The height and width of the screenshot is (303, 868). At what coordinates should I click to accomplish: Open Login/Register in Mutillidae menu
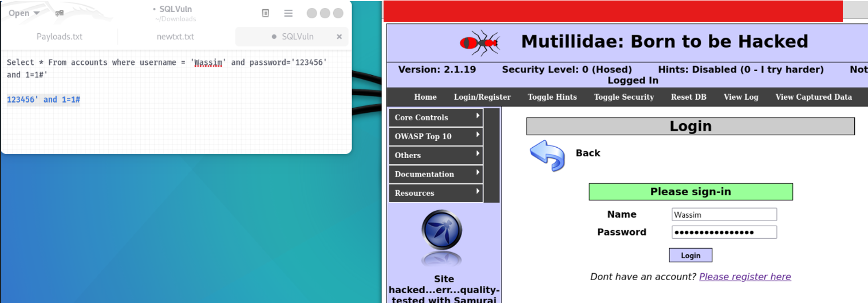[x=482, y=97]
